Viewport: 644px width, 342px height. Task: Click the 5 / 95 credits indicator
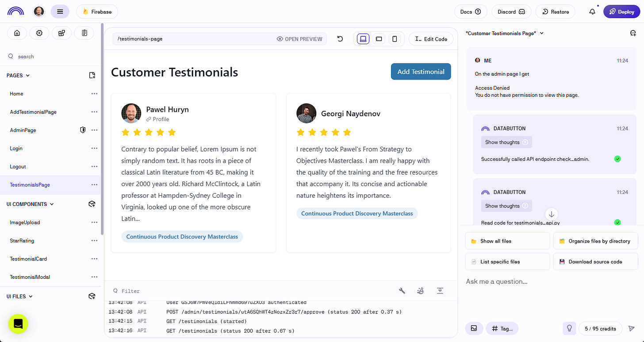click(x=600, y=328)
